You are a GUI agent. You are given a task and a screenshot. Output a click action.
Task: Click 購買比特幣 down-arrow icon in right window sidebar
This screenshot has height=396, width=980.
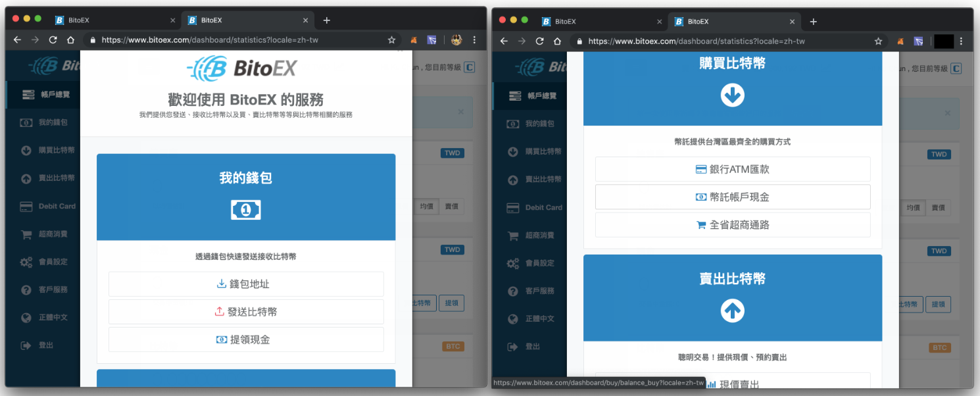[x=513, y=151]
